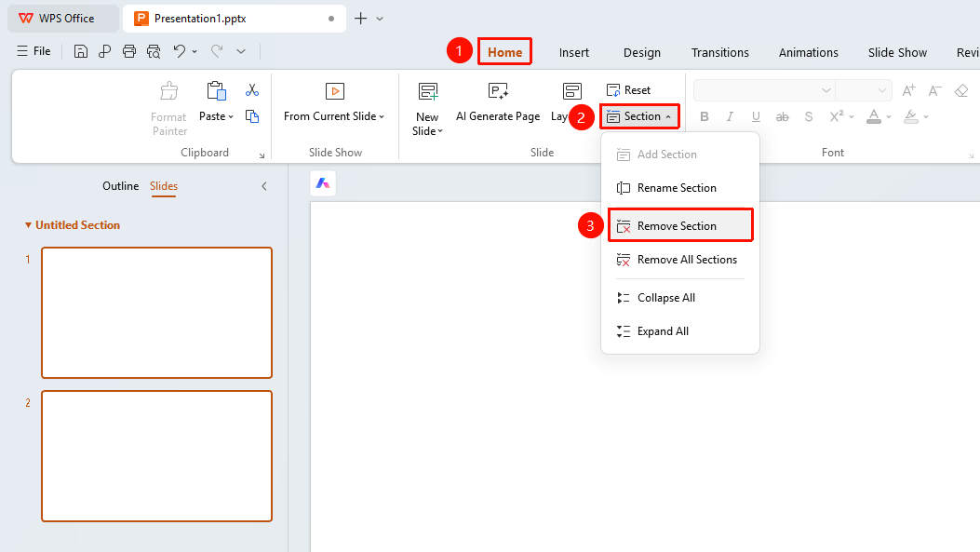
Task: Click the Cut scissors icon
Action: [252, 90]
